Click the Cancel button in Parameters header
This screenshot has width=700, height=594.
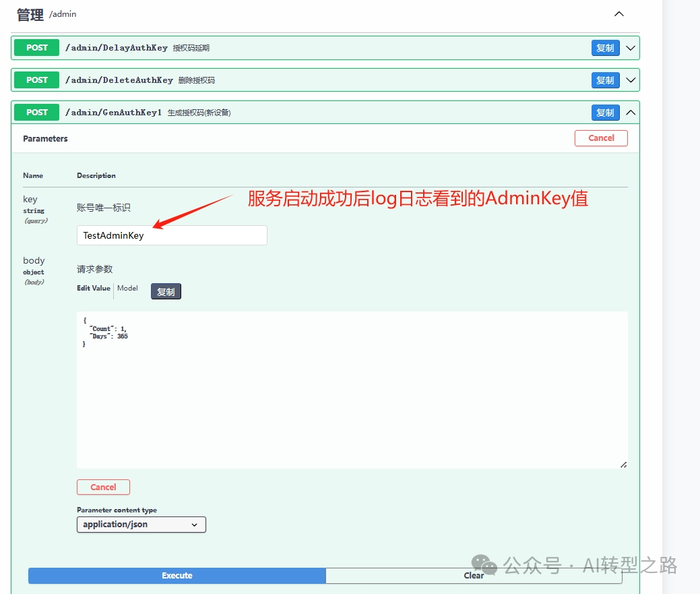pyautogui.click(x=600, y=138)
